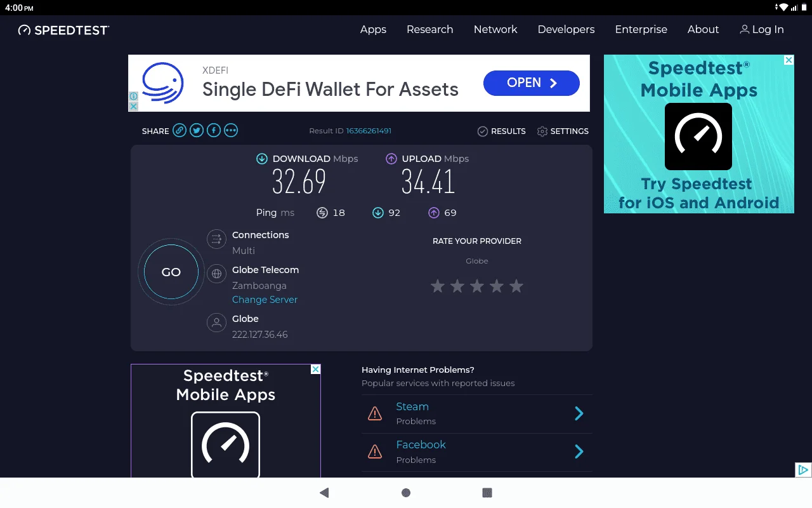Close the XDEFI banner ad with X
This screenshot has width=812, height=508.
[133, 106]
